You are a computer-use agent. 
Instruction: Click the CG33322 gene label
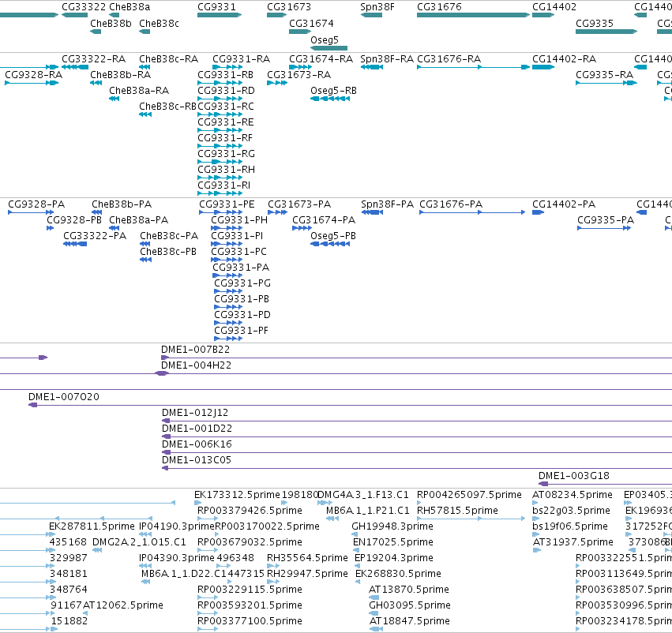(x=84, y=7)
